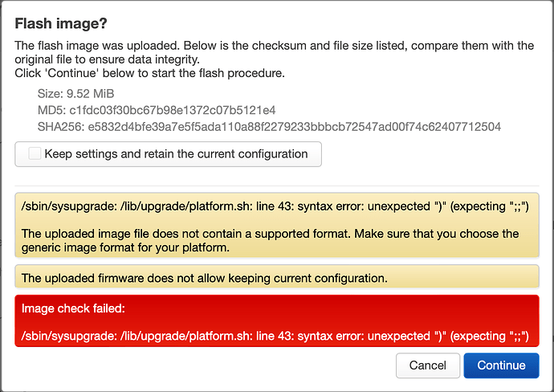Click the blue Continue button
The image size is (554, 392).
point(501,365)
